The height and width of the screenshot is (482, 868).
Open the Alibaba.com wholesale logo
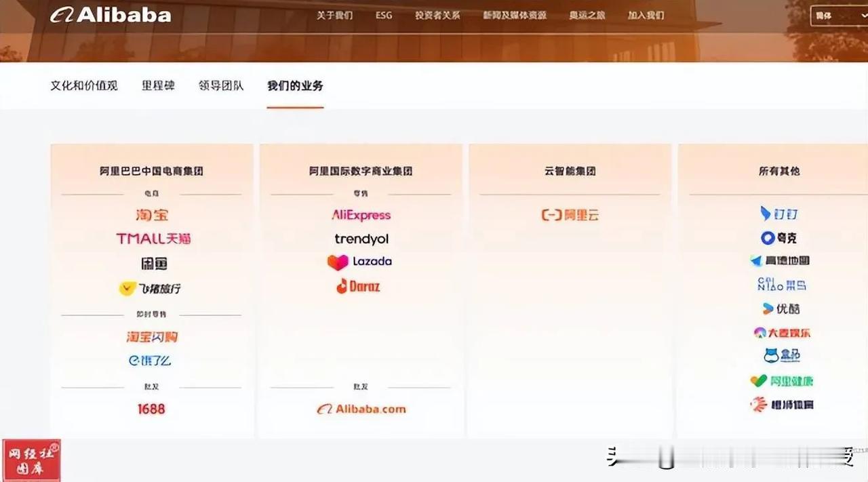pos(361,409)
